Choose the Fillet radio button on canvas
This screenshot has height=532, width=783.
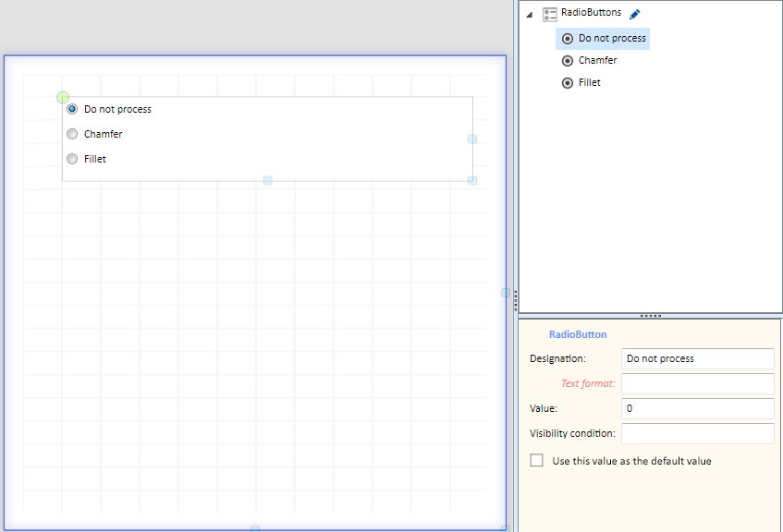72,159
